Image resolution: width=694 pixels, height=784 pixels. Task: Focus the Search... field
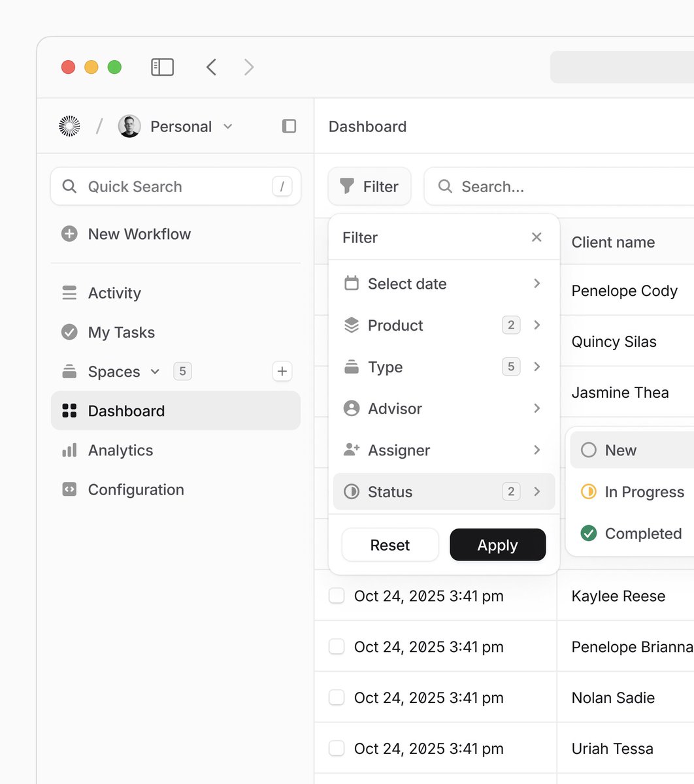pos(559,186)
